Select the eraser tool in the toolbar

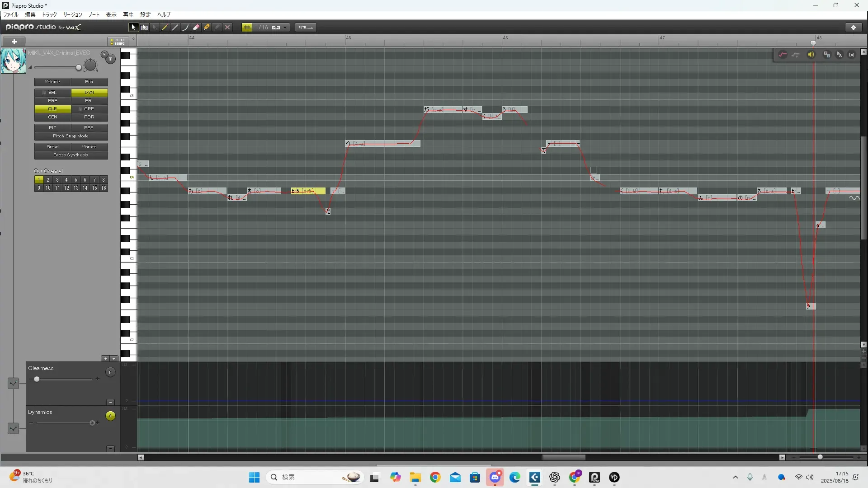[x=196, y=28]
